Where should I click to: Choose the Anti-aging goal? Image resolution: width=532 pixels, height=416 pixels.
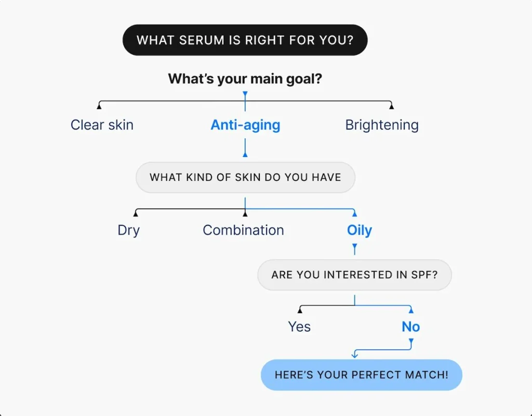[x=245, y=125]
